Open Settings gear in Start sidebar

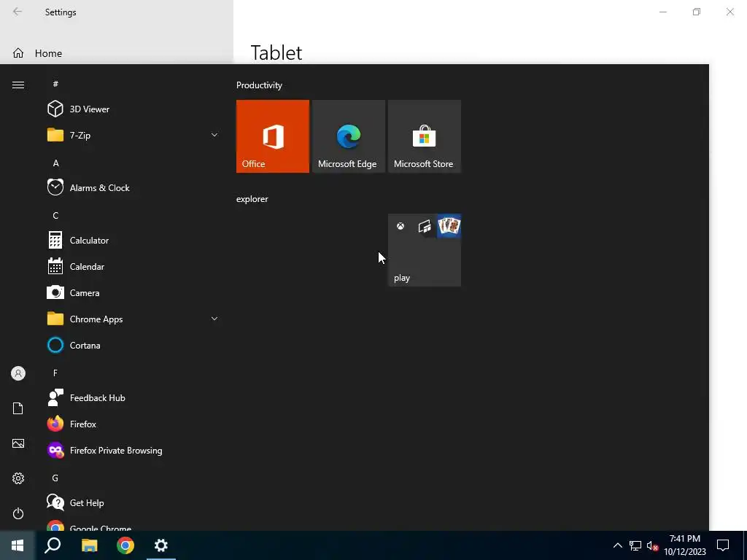click(18, 478)
